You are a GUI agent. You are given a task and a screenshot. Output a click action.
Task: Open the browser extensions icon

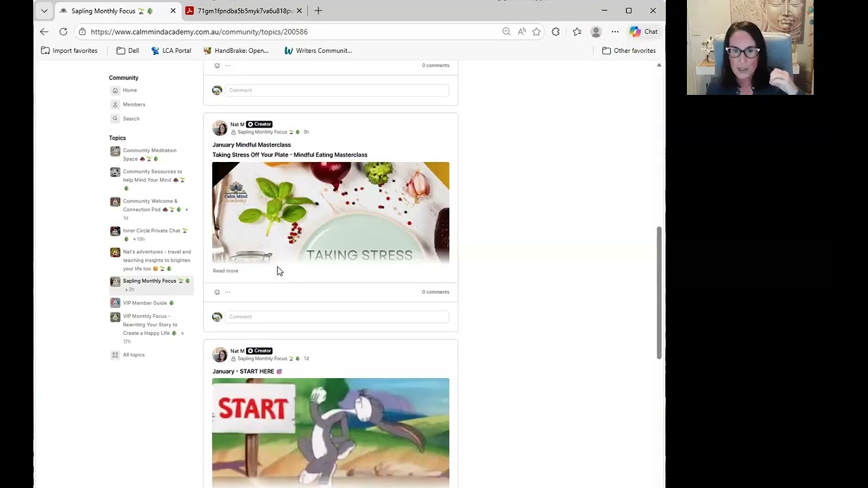(556, 32)
